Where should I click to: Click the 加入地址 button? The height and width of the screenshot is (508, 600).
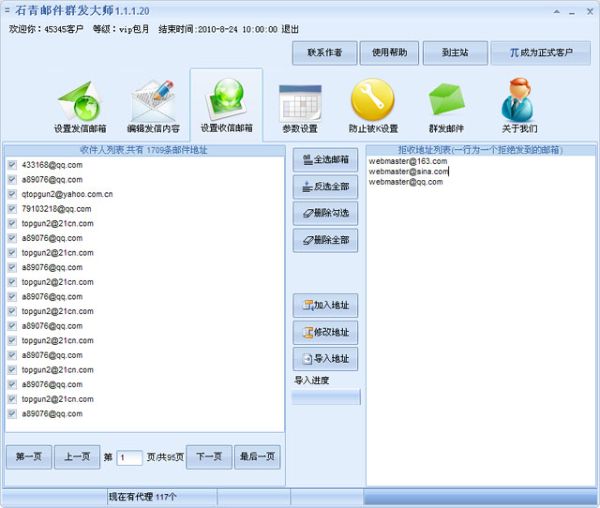(325, 305)
